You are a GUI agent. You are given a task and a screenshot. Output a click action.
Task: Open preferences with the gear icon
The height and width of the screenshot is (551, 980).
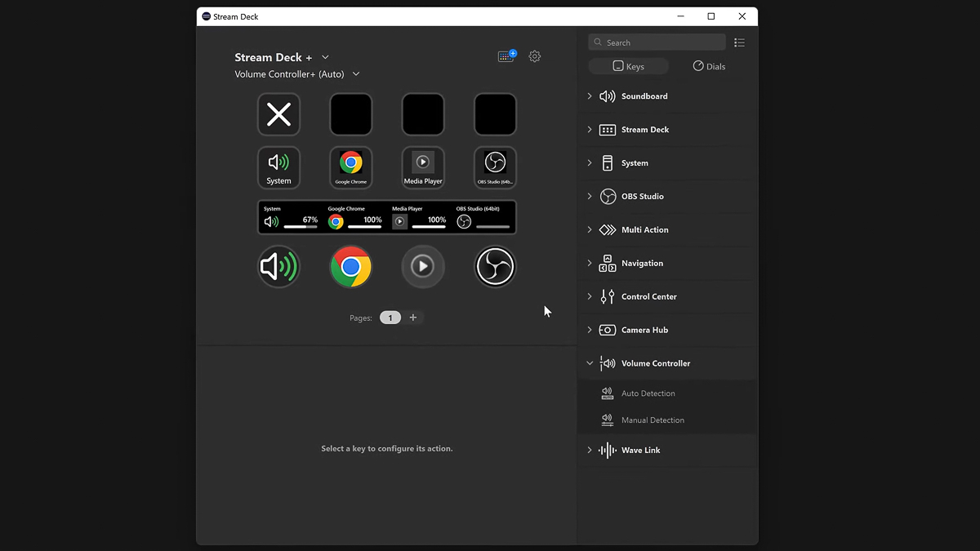tap(535, 56)
